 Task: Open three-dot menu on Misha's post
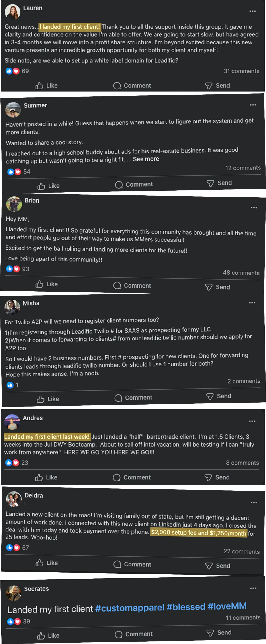(x=252, y=302)
